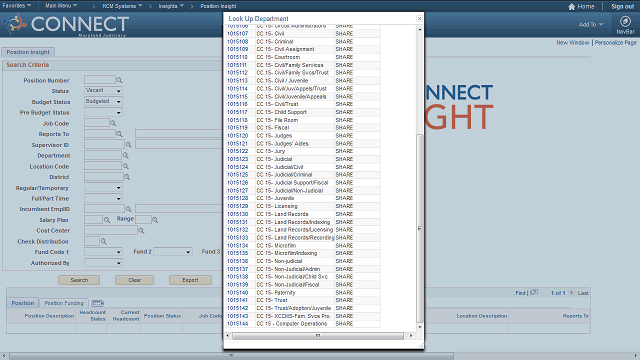Click the Export button
The width and height of the screenshot is (640, 360).
tap(190, 280)
